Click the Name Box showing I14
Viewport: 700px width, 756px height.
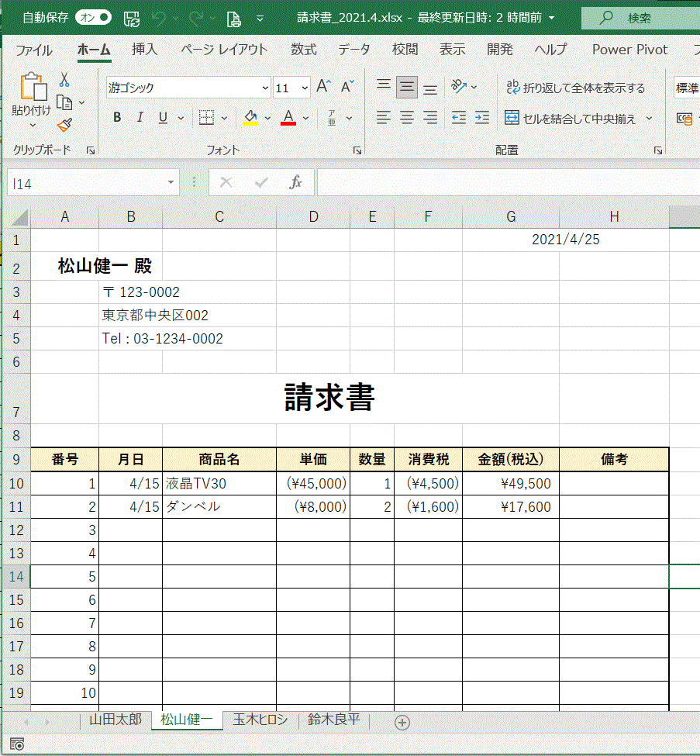(x=93, y=183)
